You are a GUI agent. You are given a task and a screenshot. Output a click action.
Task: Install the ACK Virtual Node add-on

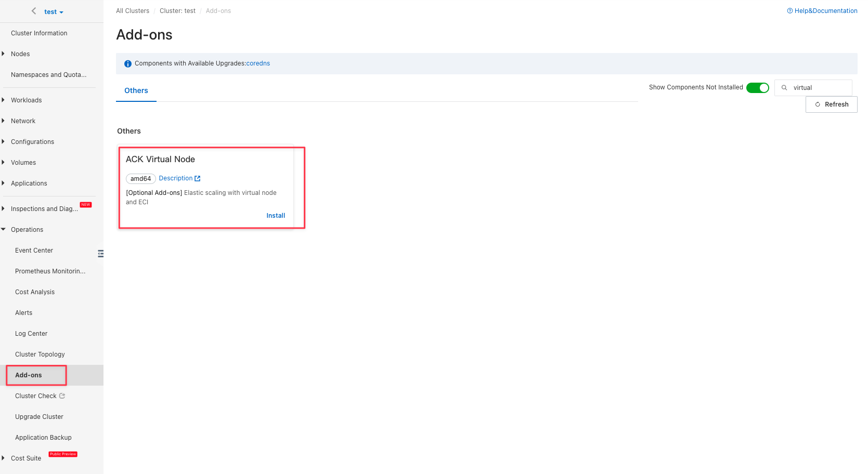(x=276, y=216)
